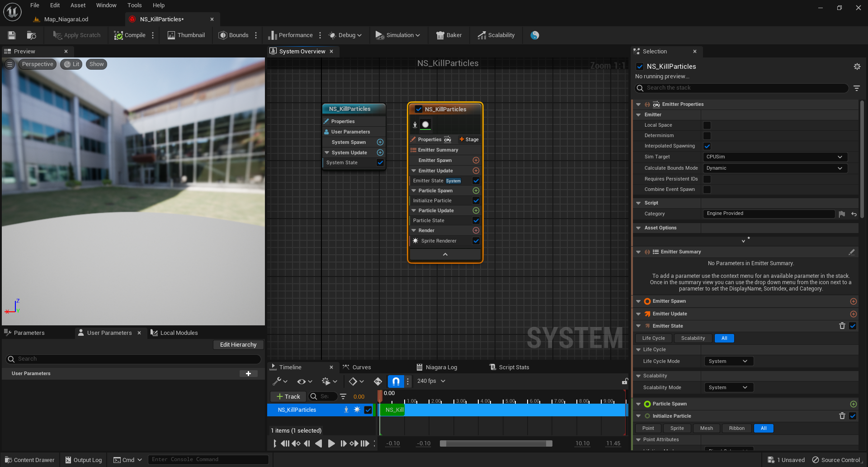Uncheck Sprite Renderer in emitter node

click(476, 241)
